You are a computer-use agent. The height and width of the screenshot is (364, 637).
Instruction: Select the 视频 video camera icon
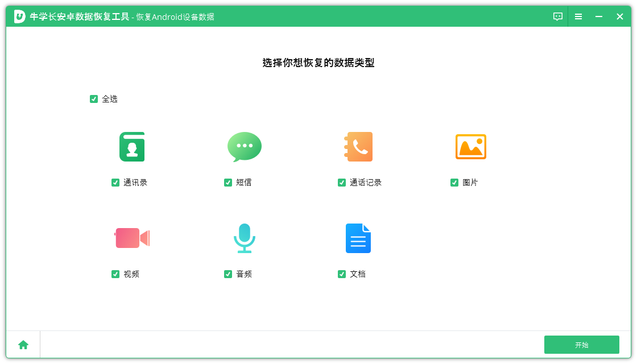[x=131, y=238]
